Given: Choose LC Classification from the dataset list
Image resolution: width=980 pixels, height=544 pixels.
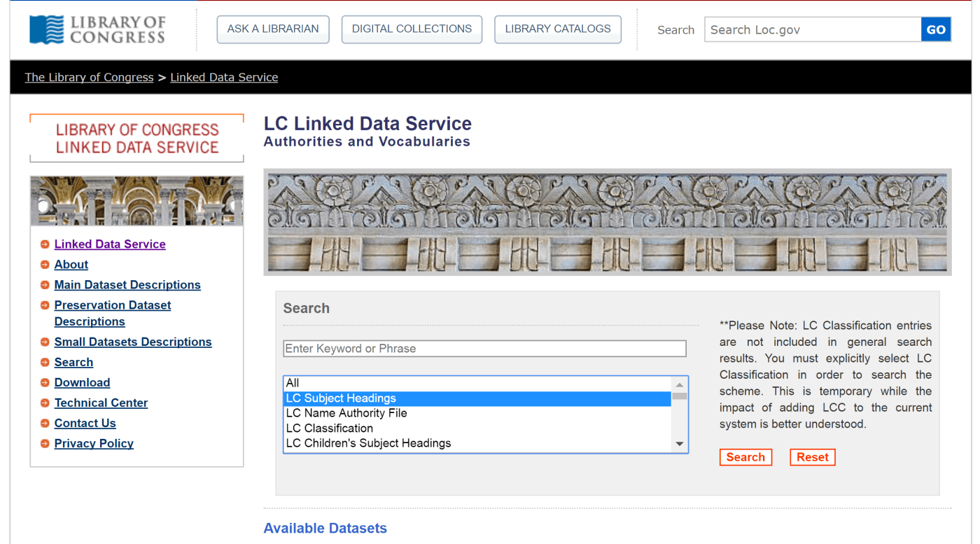Looking at the screenshot, I should [x=330, y=428].
